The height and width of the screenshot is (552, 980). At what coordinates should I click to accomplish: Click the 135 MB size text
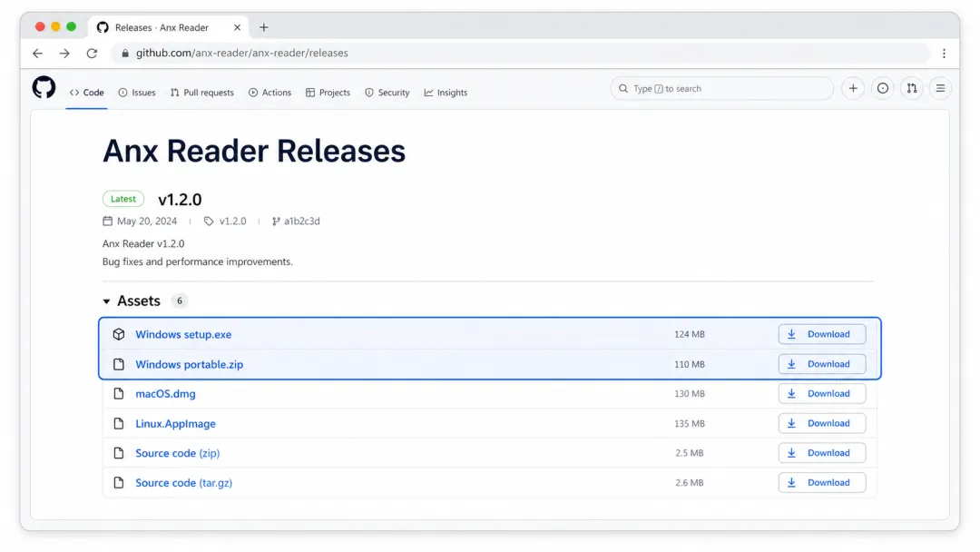click(690, 424)
